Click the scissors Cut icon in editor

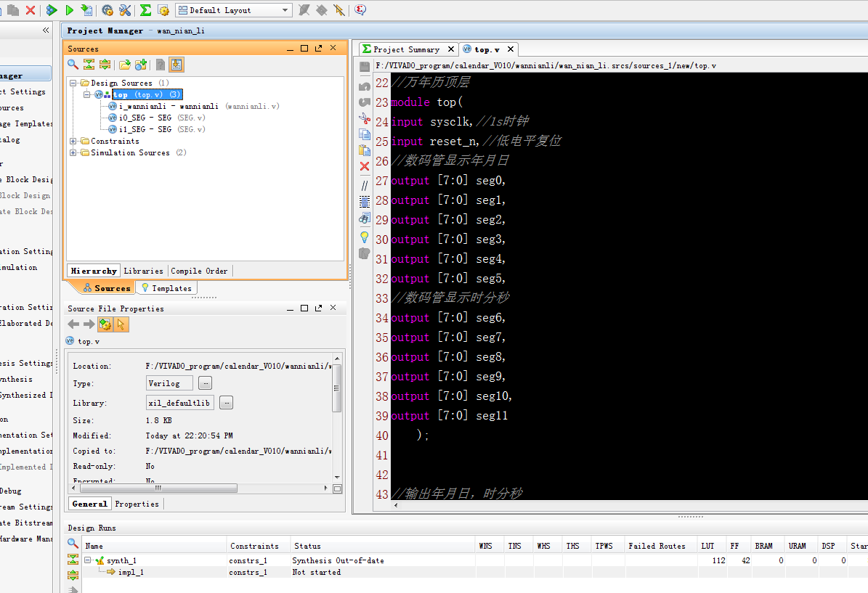click(365, 118)
